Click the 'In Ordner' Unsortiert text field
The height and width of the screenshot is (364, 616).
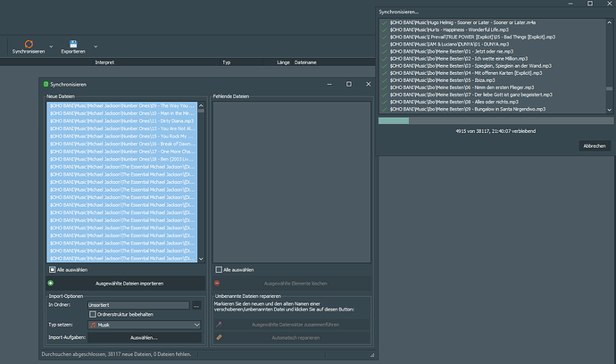point(138,306)
